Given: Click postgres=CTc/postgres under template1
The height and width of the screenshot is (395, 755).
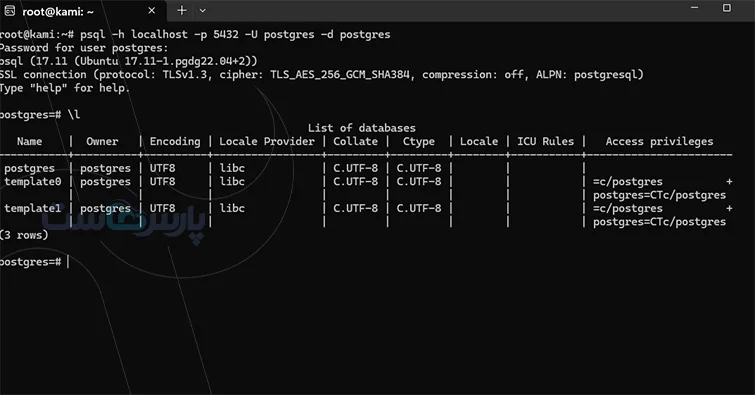Looking at the screenshot, I should [659, 222].
